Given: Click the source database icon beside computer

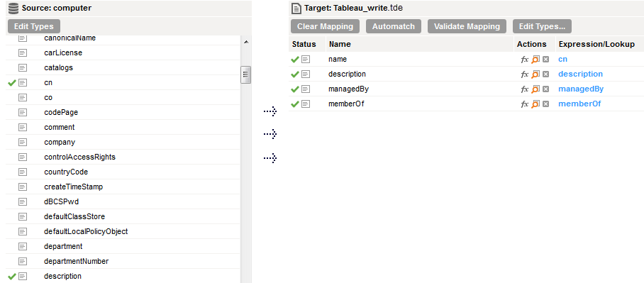Looking at the screenshot, I should click(13, 8).
